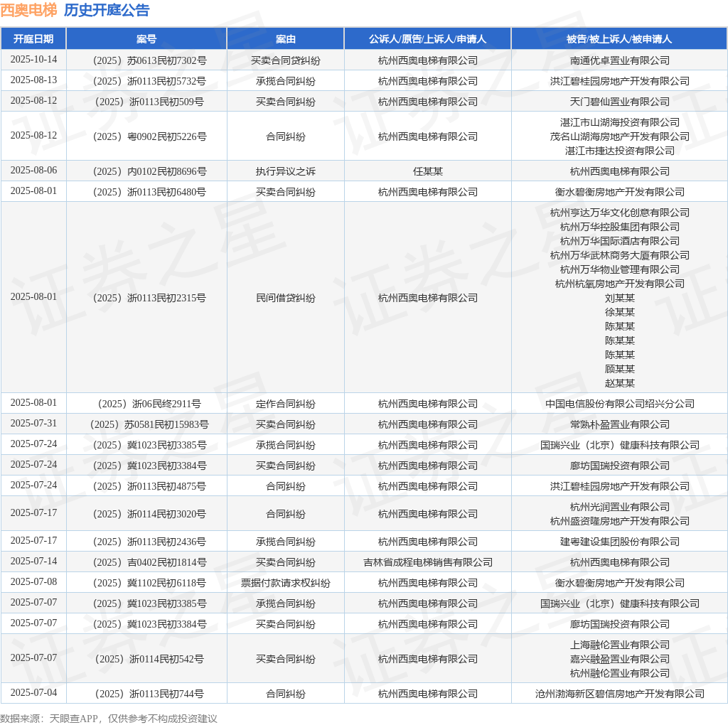Screen dimensions: 728x725
Task: Select case number (2025)浙0113民初509号
Action: (149, 102)
